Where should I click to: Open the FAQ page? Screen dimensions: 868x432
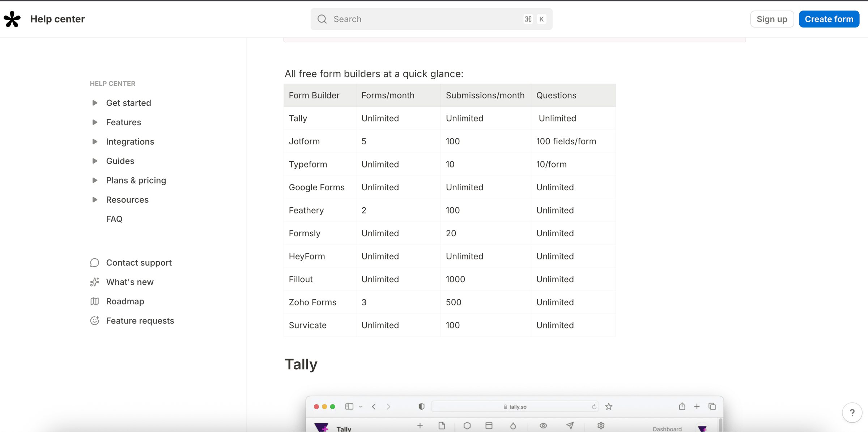(114, 219)
